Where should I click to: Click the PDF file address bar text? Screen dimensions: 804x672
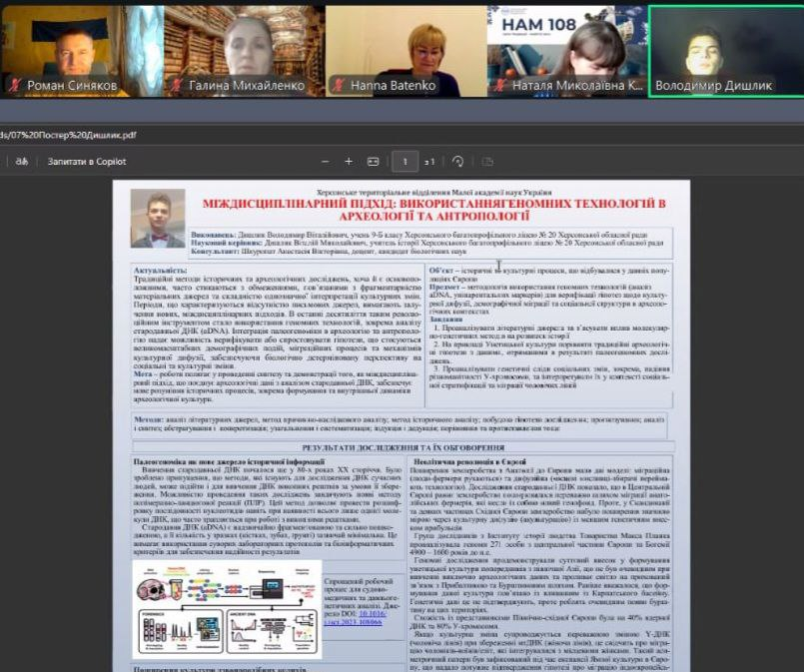68,135
